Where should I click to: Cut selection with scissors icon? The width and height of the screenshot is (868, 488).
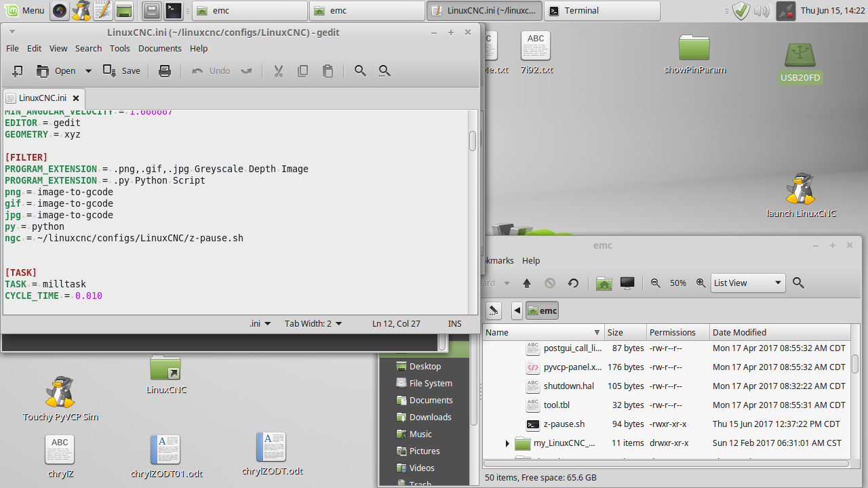[278, 70]
